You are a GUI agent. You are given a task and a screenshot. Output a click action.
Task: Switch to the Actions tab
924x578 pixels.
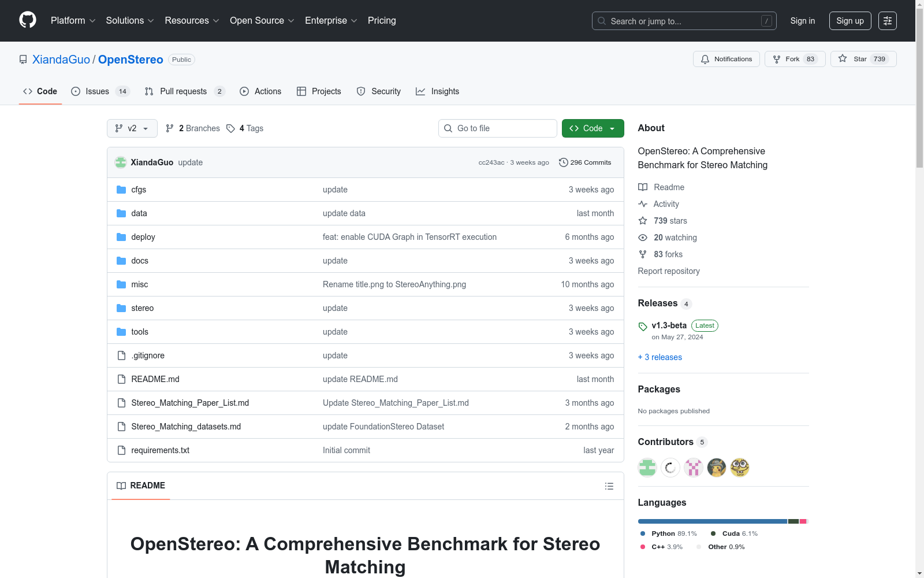tap(260, 91)
